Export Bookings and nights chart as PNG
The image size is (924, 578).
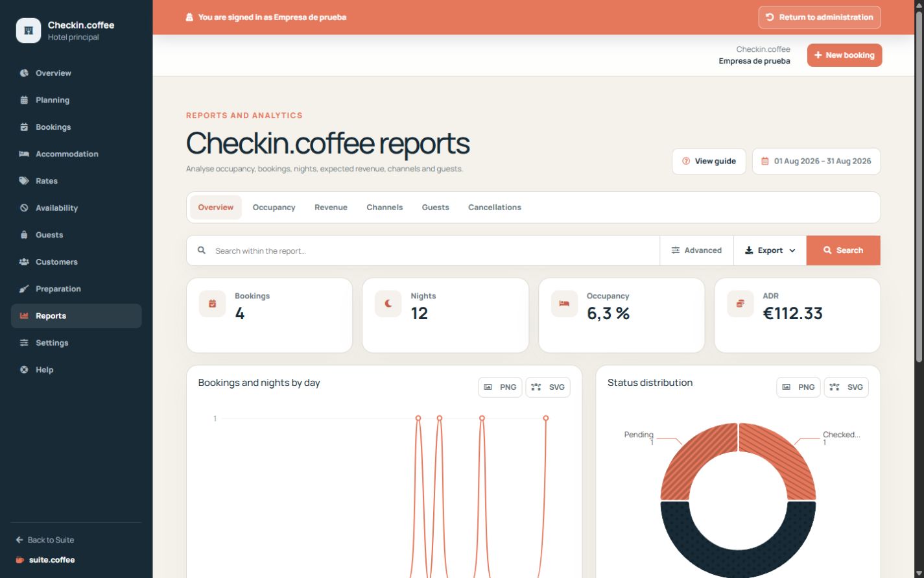500,387
